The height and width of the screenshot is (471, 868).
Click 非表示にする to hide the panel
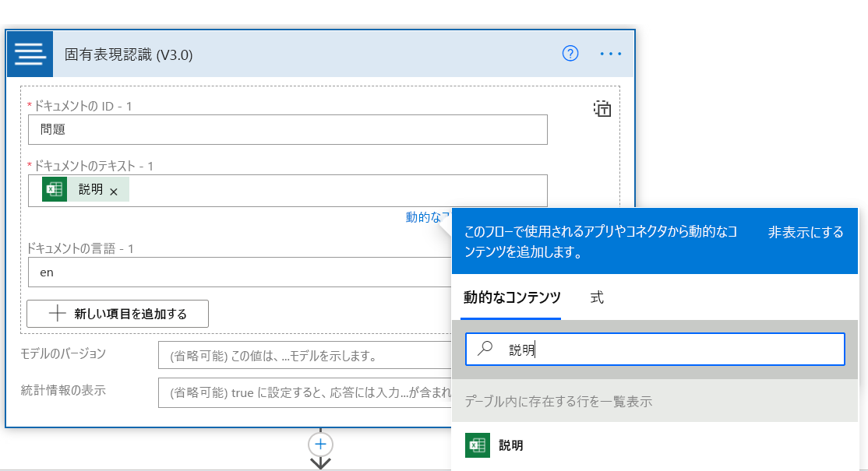(806, 232)
